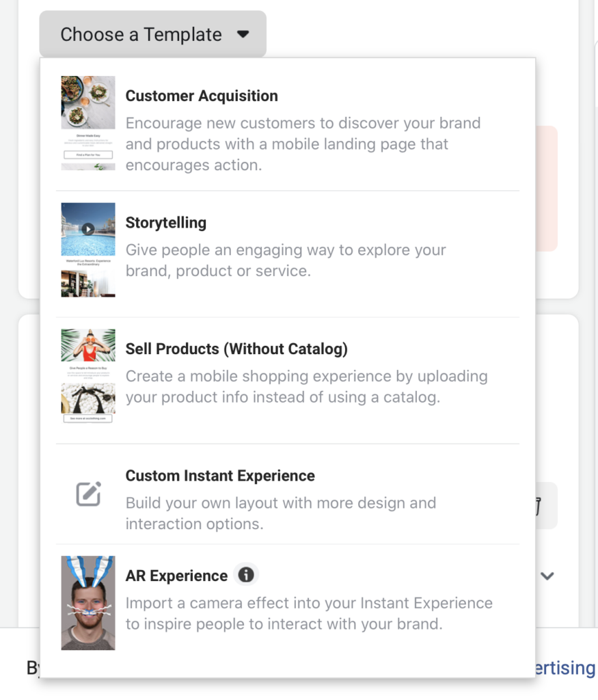Select the Customer Acquisition template
The height and width of the screenshot is (700, 598).
[202, 96]
